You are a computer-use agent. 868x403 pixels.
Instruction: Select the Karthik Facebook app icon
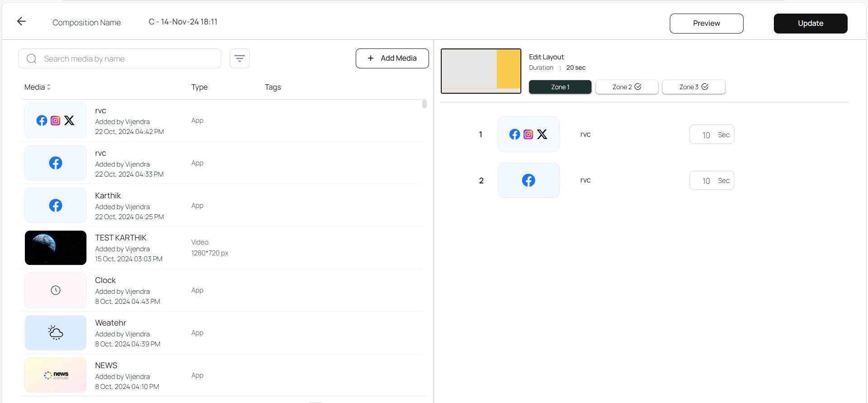[x=56, y=206]
